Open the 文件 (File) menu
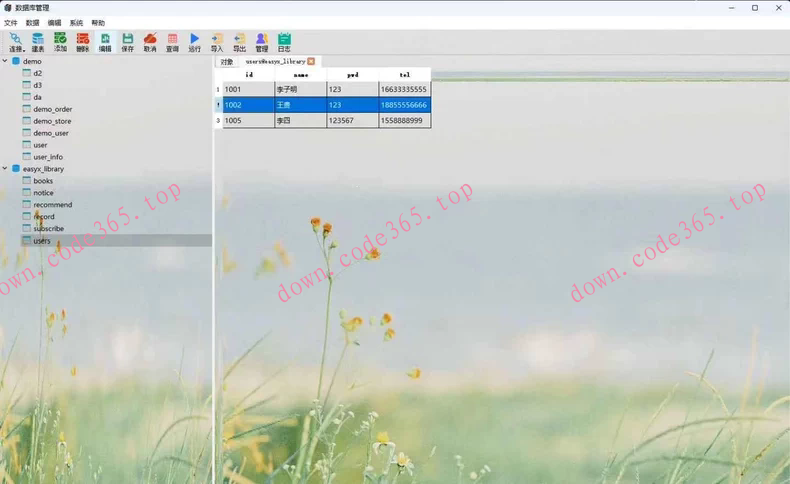790x484 pixels. 10,22
